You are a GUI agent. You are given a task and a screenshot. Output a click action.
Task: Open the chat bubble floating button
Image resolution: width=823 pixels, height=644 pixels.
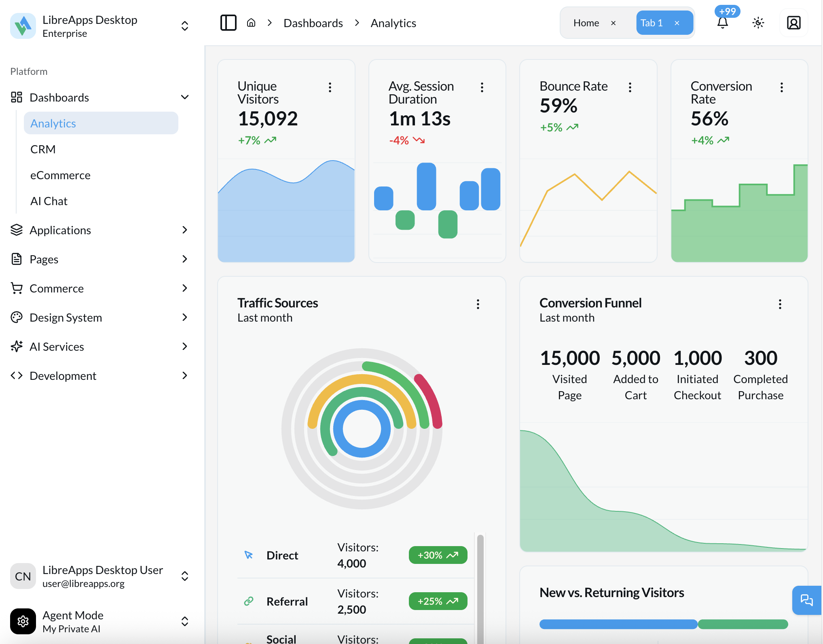point(806,600)
